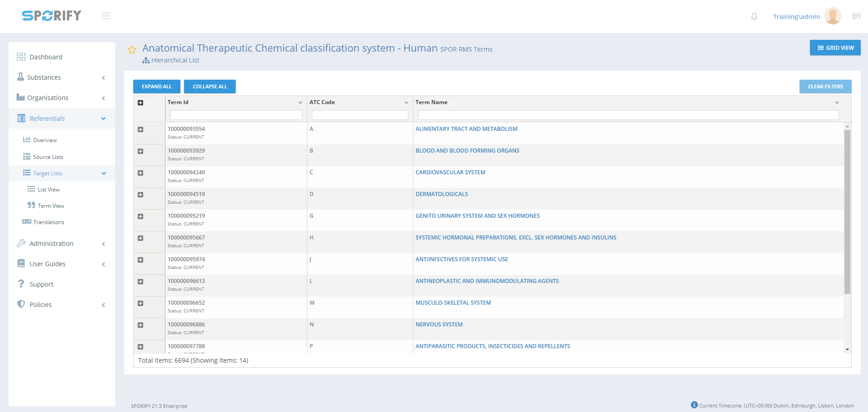
Task: Click the user avatar picture
Action: pyautogui.click(x=833, y=16)
